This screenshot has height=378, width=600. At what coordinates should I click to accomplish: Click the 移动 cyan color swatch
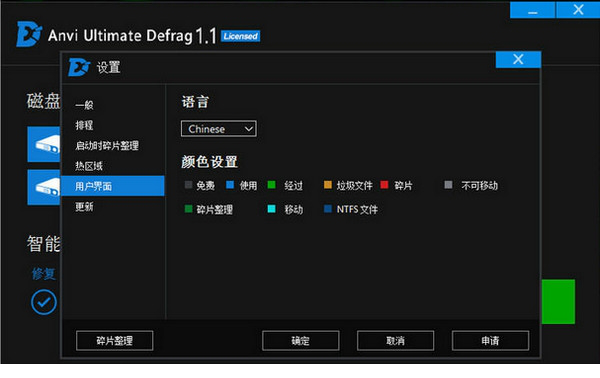(x=271, y=209)
